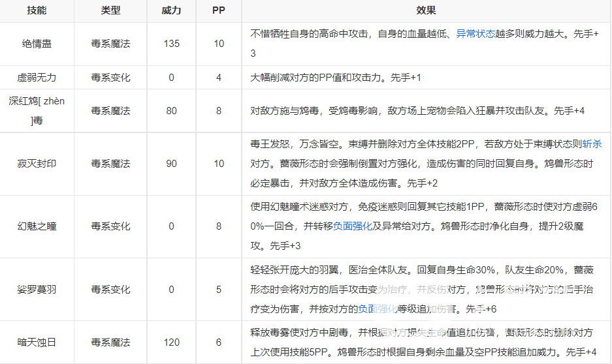This screenshot has height=364, width=612.
Task: Select the power value 120 cell
Action: pyautogui.click(x=171, y=342)
